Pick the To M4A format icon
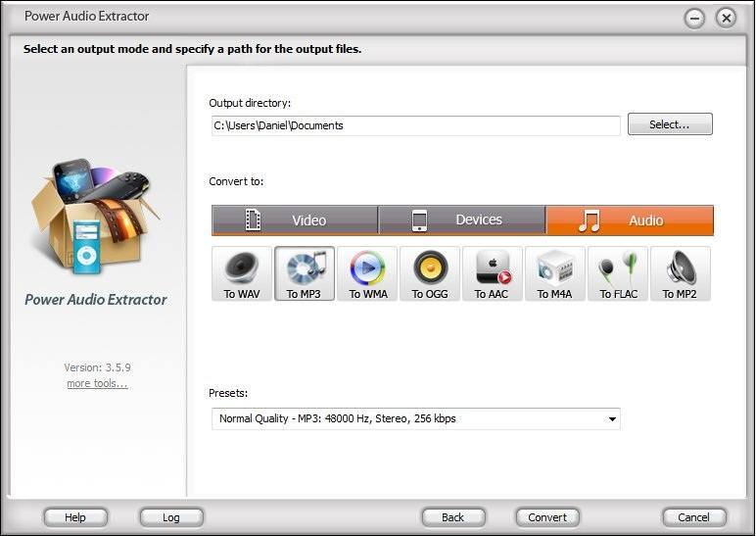Image resolution: width=756 pixels, height=536 pixels. (555, 273)
